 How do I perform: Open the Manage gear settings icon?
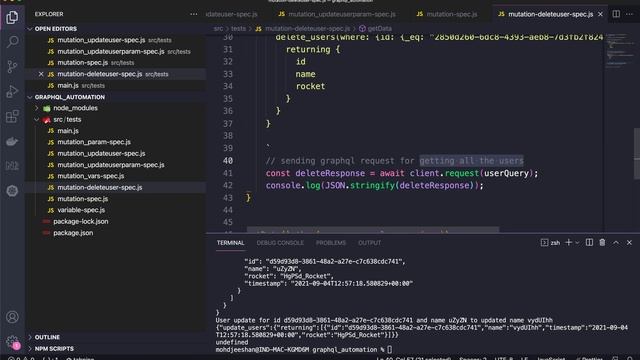(x=12, y=342)
